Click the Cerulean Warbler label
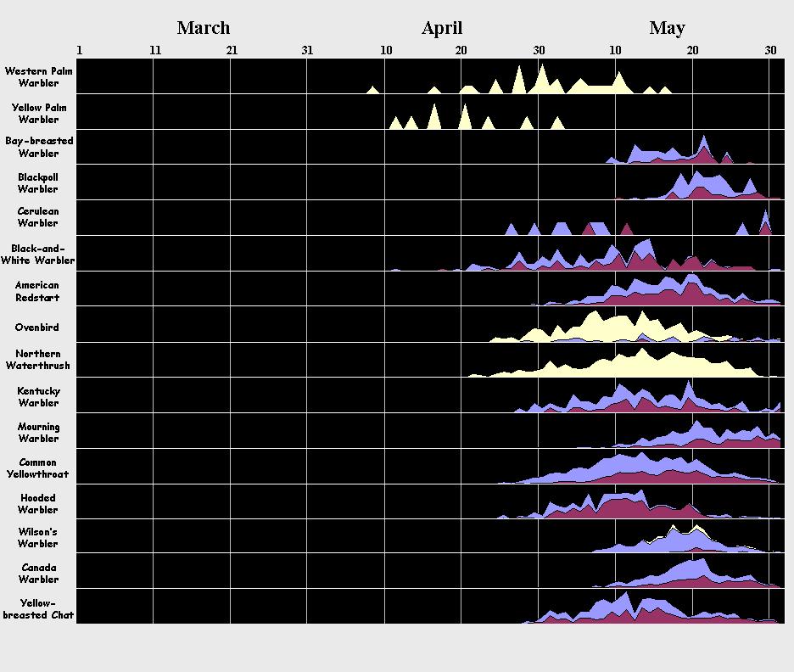Screen dimensions: 794x672 point(38,217)
